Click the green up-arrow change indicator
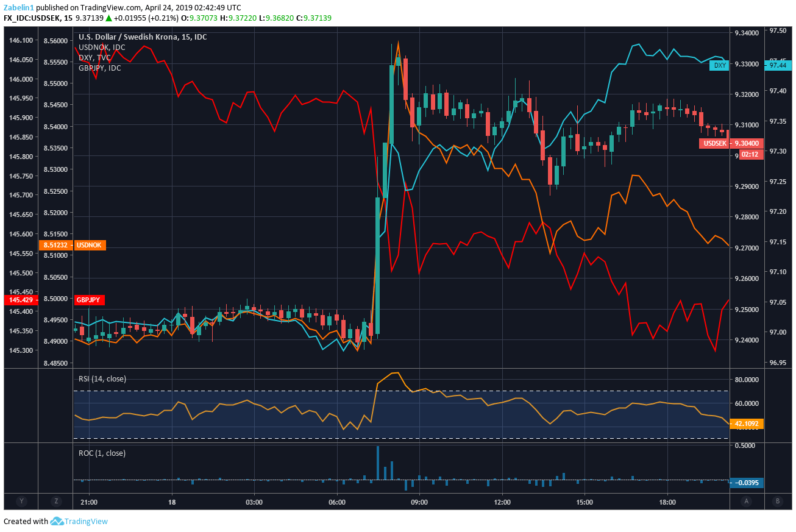Screen dimensions: 796x532 (x=108, y=18)
